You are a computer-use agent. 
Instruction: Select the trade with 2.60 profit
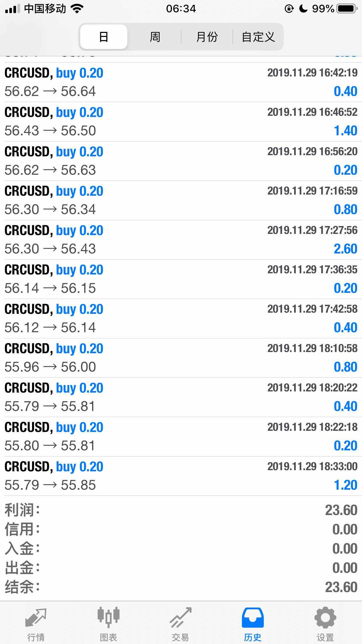coord(181,240)
